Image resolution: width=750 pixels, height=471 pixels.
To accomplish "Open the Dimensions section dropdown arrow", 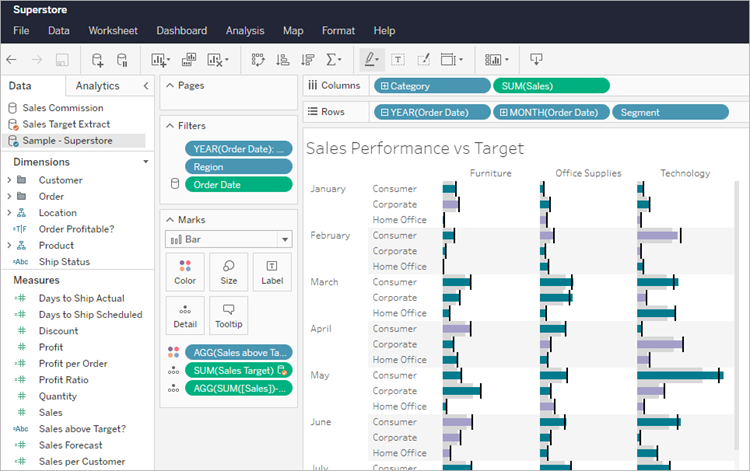I will point(145,162).
